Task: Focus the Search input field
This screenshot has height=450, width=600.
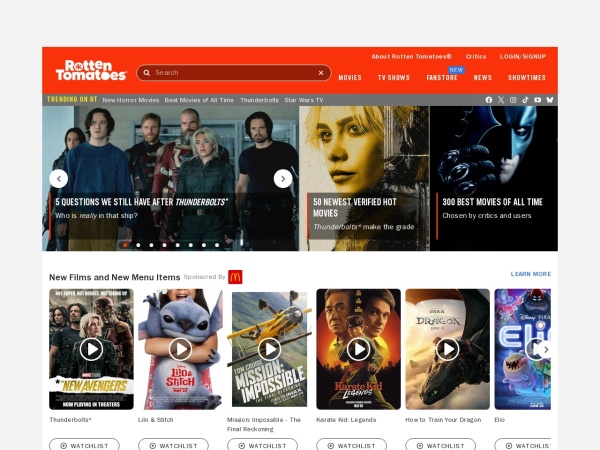Action: pyautogui.click(x=234, y=73)
